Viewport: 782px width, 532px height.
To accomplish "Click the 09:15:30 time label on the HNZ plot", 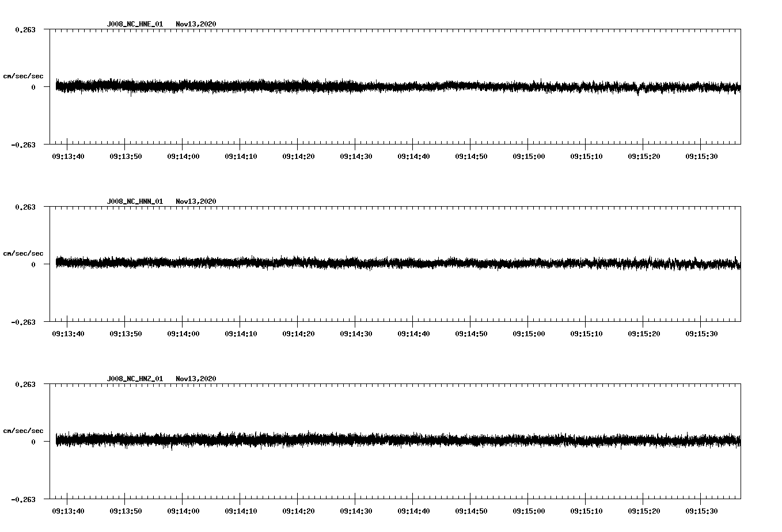I will click(x=702, y=510).
